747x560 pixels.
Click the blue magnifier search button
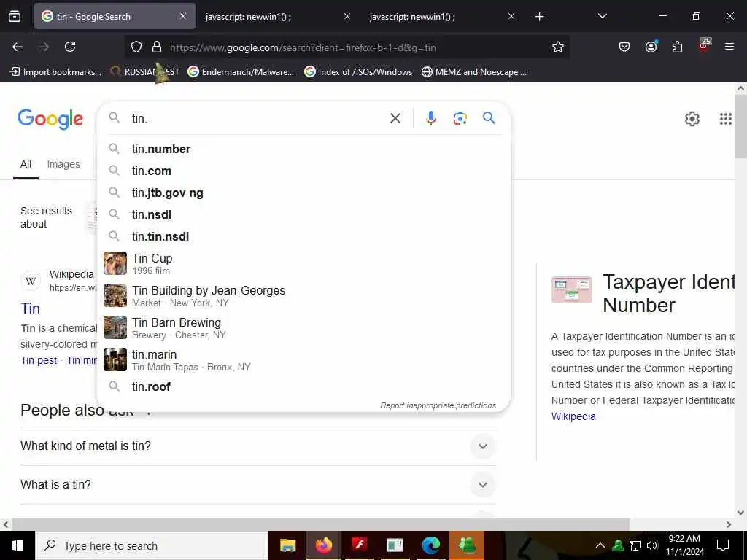(x=489, y=117)
